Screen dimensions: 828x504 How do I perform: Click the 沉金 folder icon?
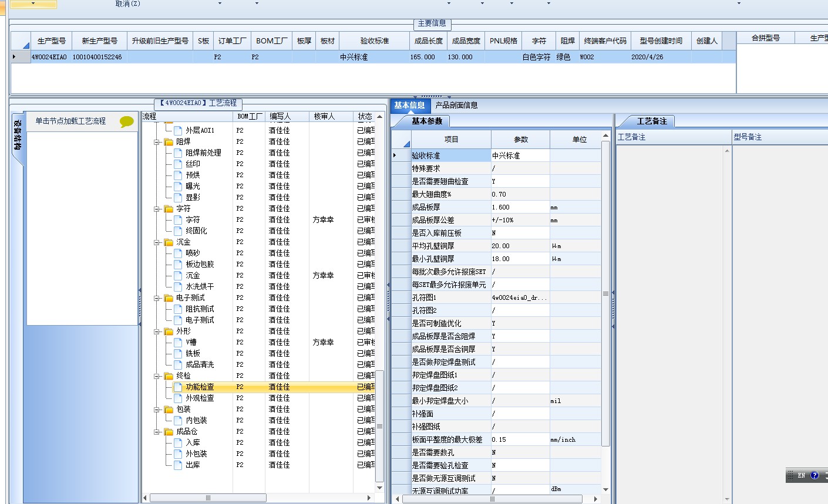click(169, 242)
